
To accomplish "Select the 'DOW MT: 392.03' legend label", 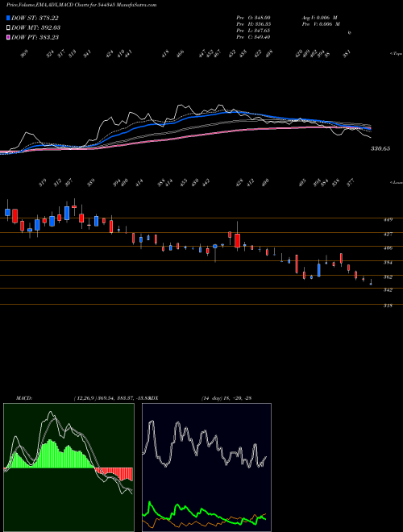I will [35, 27].
